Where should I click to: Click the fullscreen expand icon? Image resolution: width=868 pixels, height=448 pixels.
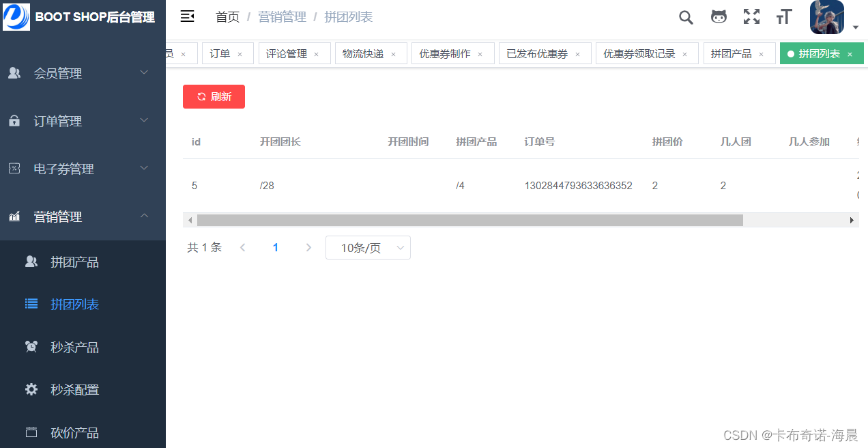[751, 17]
